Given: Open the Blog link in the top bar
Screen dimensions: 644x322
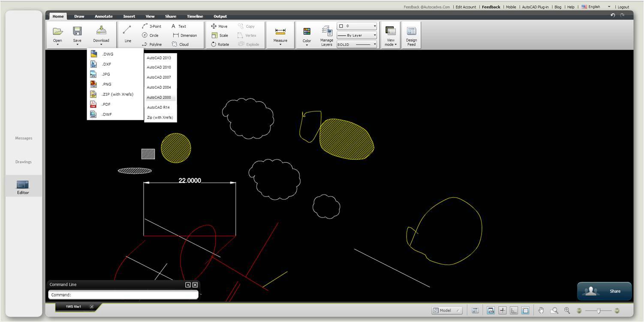Looking at the screenshot, I should pyautogui.click(x=557, y=7).
